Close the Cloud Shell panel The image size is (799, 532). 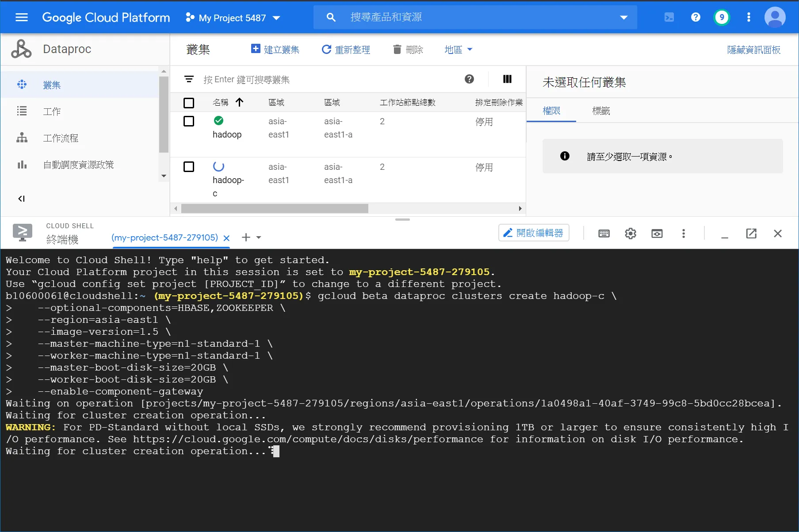pos(778,233)
